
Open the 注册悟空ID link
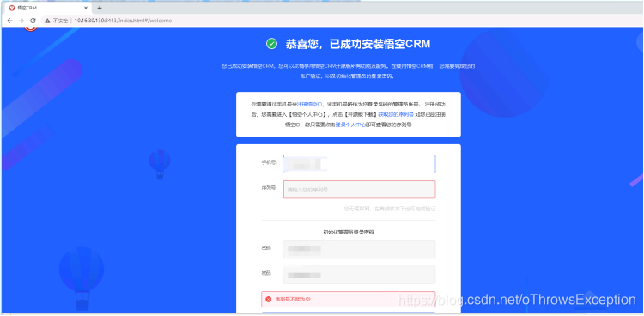coord(309,105)
